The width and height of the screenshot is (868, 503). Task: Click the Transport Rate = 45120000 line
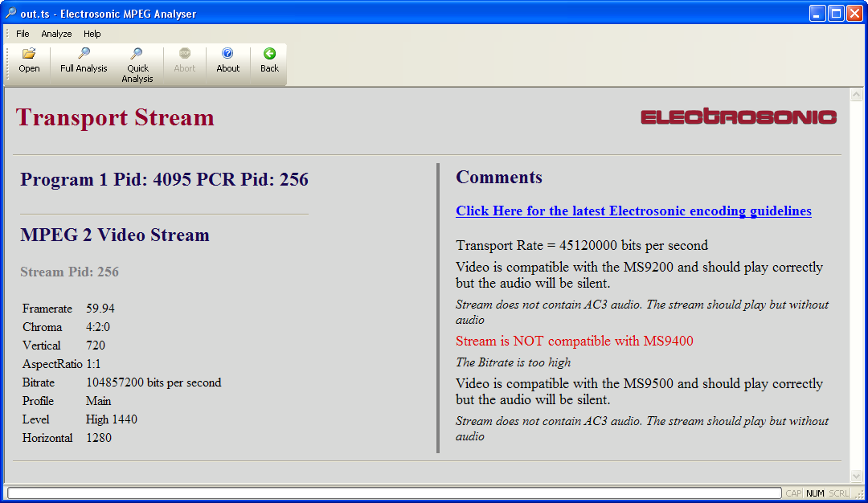pos(582,245)
